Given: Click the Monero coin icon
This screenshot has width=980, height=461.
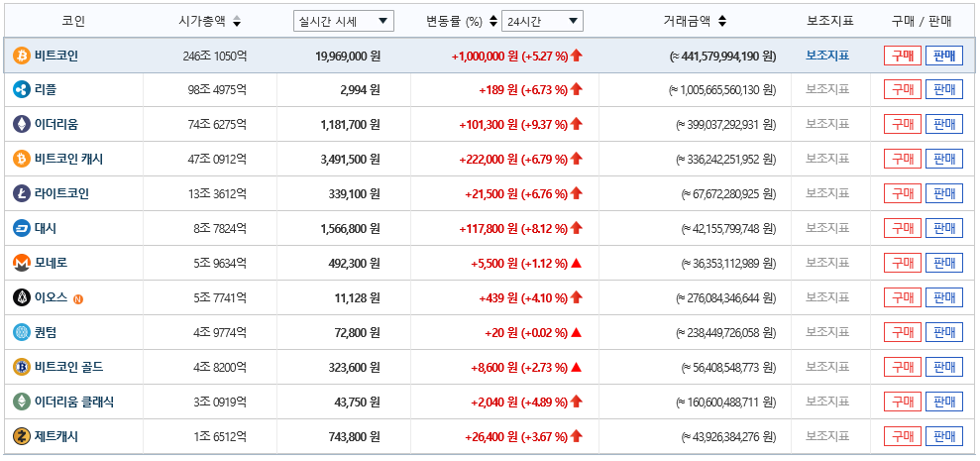Looking at the screenshot, I should (x=22, y=264).
